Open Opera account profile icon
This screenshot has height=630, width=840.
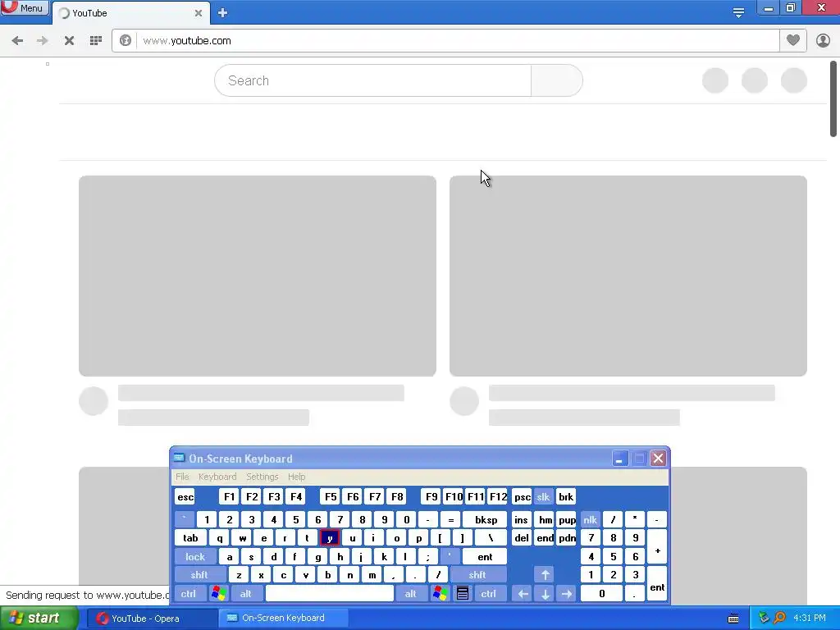tap(823, 41)
